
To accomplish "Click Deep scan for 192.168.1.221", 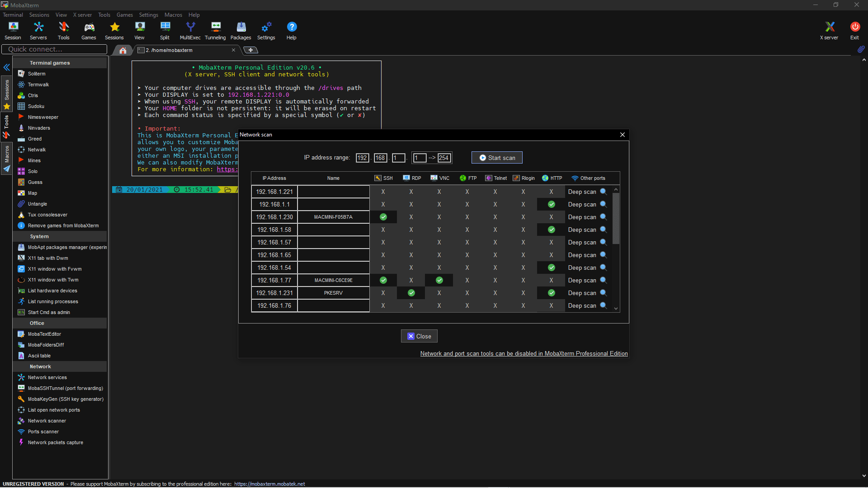I will pos(587,192).
